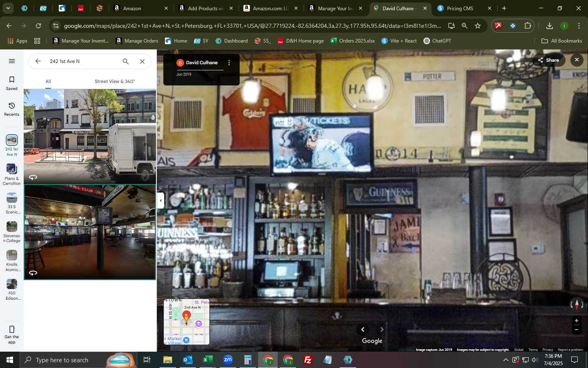Open the All Bookmarks folder
The height and width of the screenshot is (368, 588).
561,41
